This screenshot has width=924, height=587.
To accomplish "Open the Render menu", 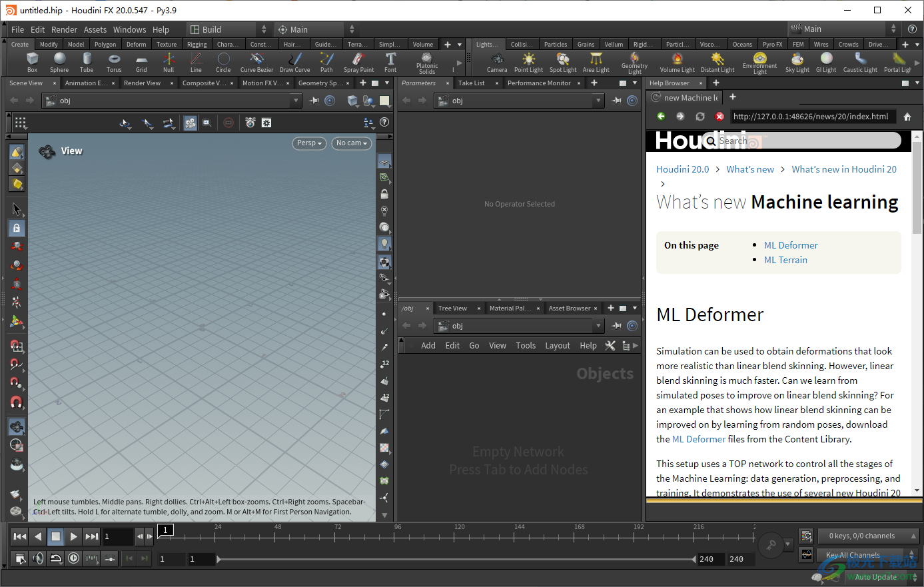I will 64,29.
